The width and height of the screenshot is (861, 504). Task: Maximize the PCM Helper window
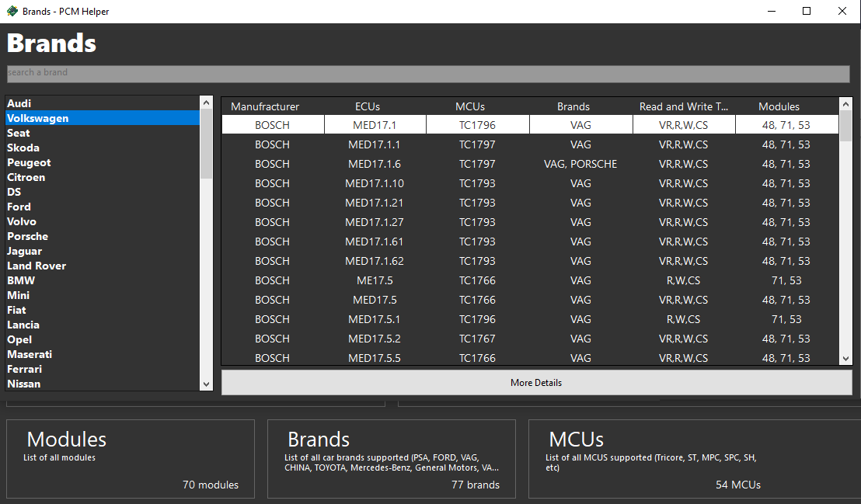807,11
